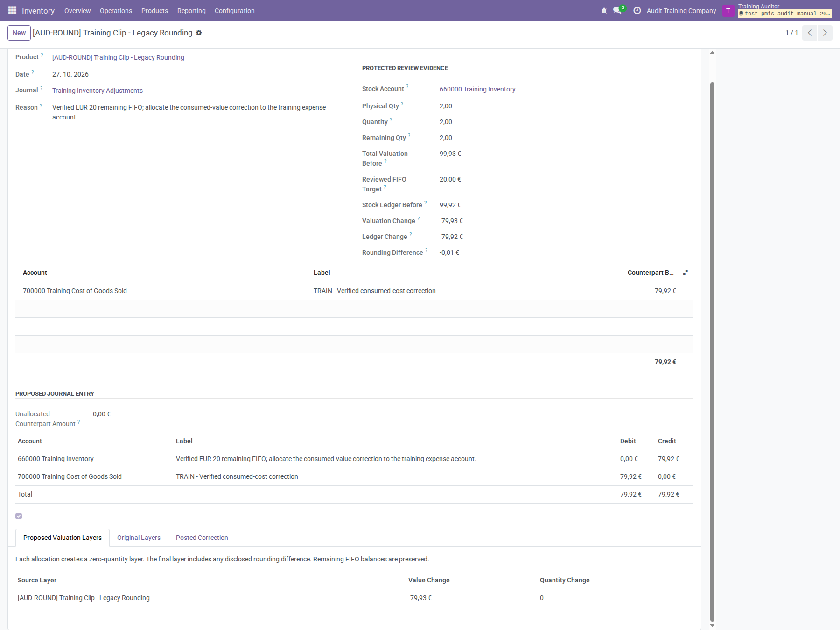Click the Counterpart B... column header

click(x=651, y=273)
